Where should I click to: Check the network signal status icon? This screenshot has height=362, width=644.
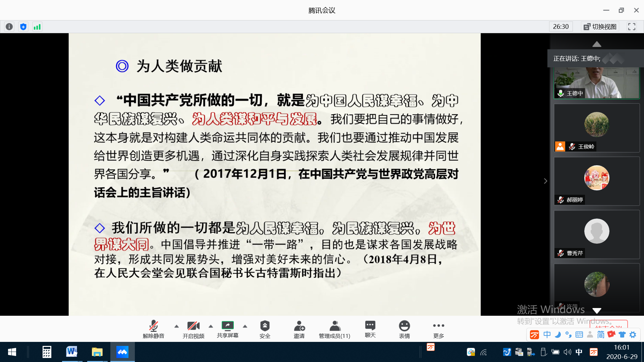[37, 27]
